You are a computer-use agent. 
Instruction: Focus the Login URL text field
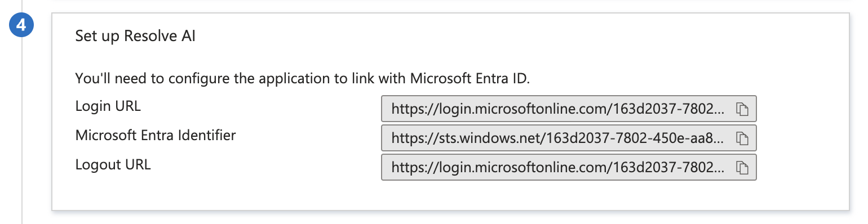pyautogui.click(x=569, y=109)
